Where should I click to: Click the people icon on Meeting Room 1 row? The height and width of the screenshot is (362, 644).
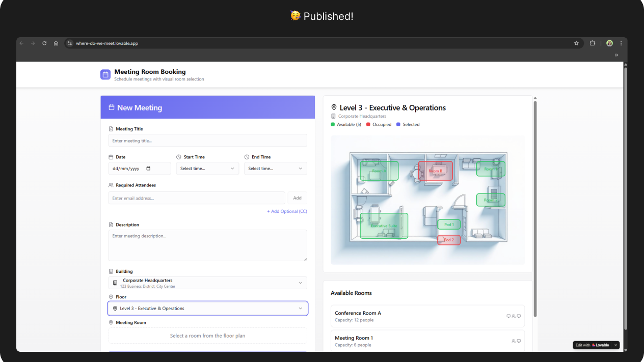pos(514,341)
